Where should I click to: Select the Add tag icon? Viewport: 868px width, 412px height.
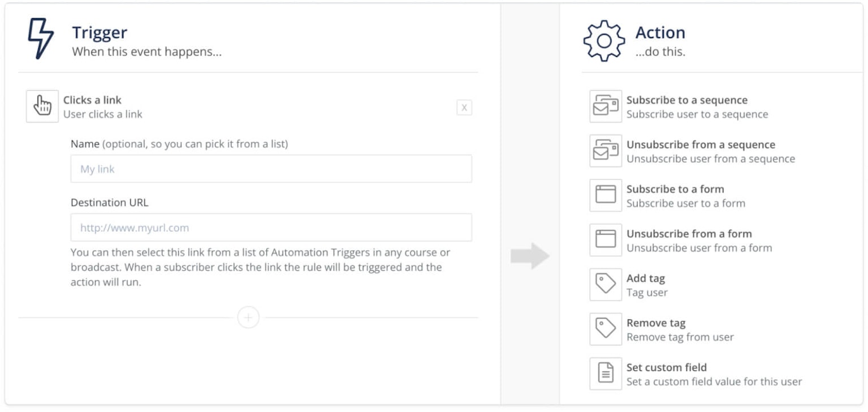coord(605,285)
